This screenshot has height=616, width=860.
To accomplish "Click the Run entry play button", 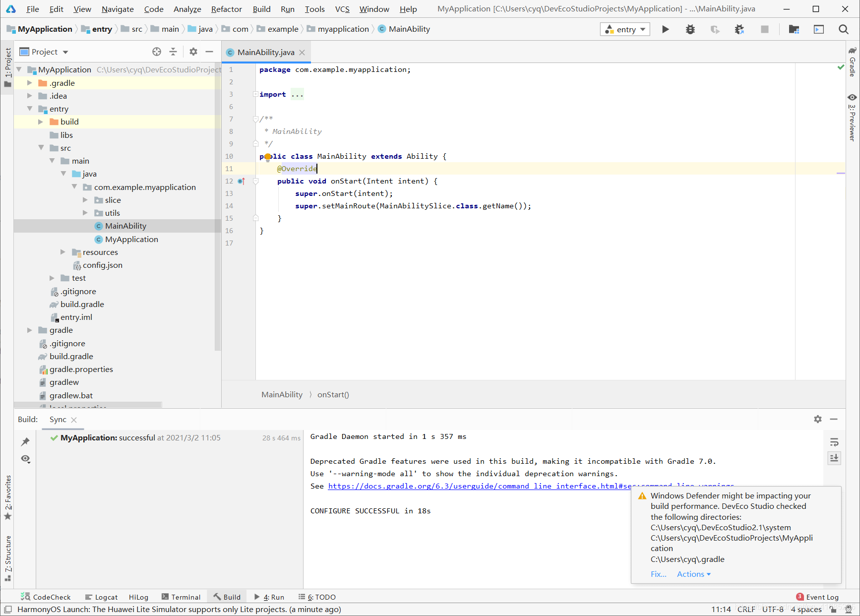I will 665,29.
